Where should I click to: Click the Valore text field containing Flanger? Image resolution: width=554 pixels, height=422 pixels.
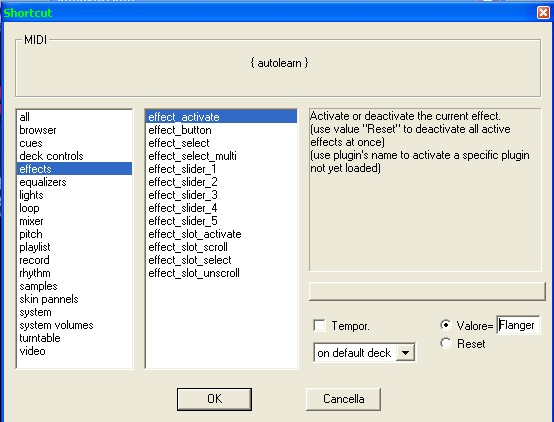pos(518,325)
